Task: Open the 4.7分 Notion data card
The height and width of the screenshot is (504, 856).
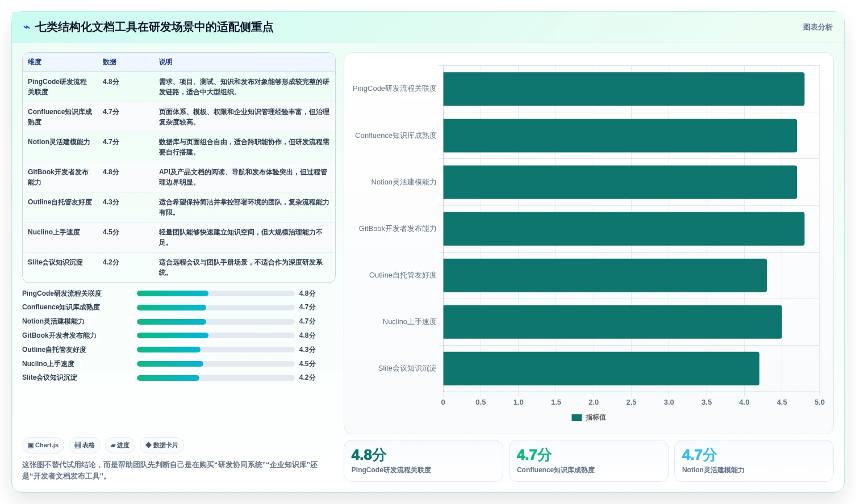Action: tap(754, 461)
